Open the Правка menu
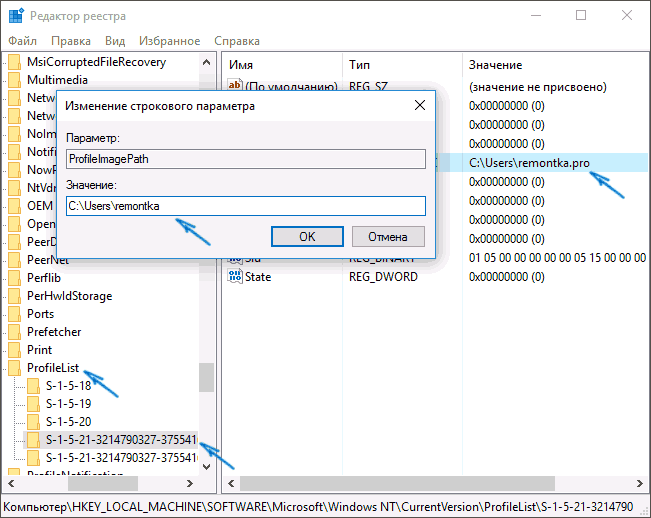 tap(71, 41)
